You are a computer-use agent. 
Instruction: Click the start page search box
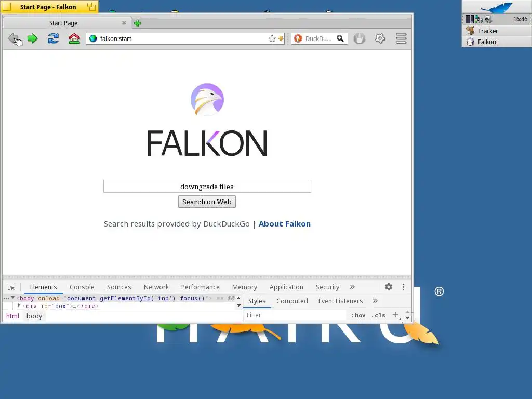(x=207, y=187)
